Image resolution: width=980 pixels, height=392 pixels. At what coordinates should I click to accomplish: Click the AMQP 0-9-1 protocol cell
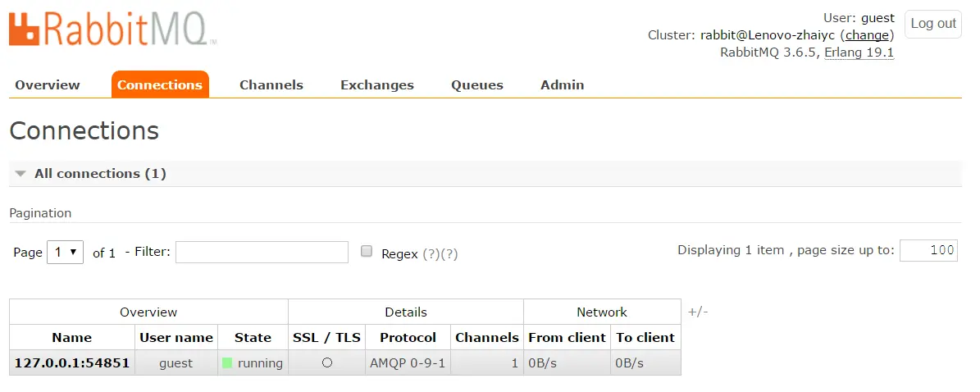click(408, 362)
